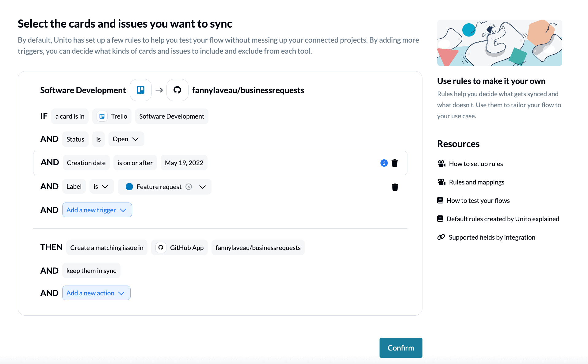The image size is (588, 364).
Task: Click the blue color dot on Feature request
Action: (x=130, y=187)
